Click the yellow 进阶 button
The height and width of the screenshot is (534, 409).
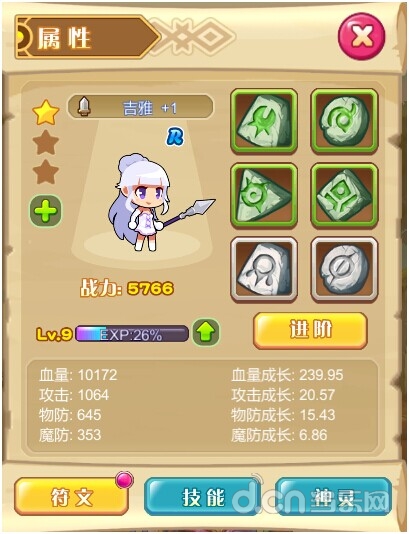click(310, 330)
